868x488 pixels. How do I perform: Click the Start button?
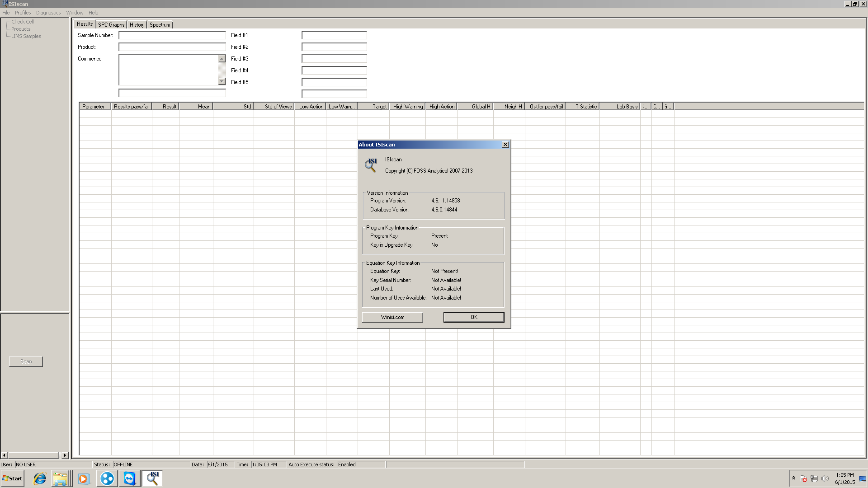13,478
